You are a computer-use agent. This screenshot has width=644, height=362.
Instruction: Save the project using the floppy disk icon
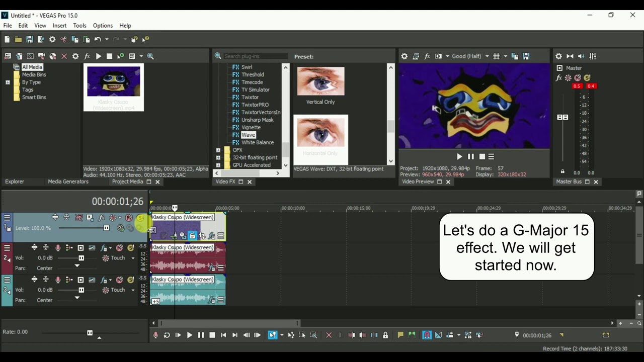pos(30,39)
